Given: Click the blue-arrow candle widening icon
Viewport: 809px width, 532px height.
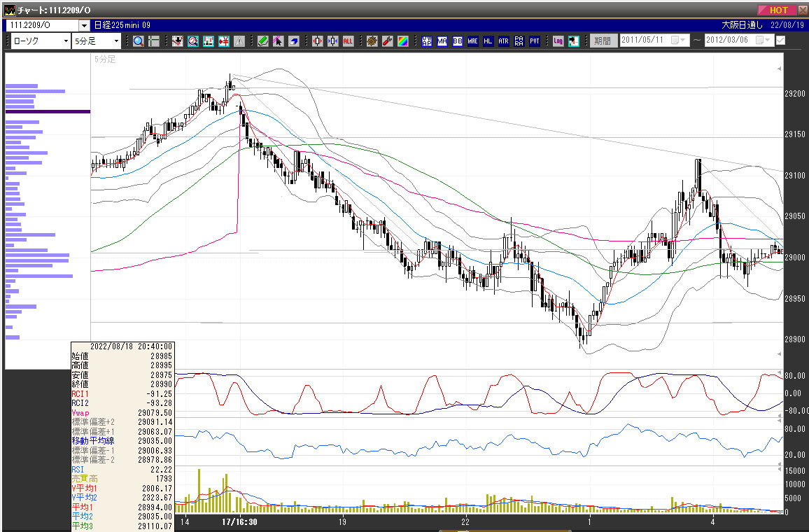Looking at the screenshot, I should (333, 41).
